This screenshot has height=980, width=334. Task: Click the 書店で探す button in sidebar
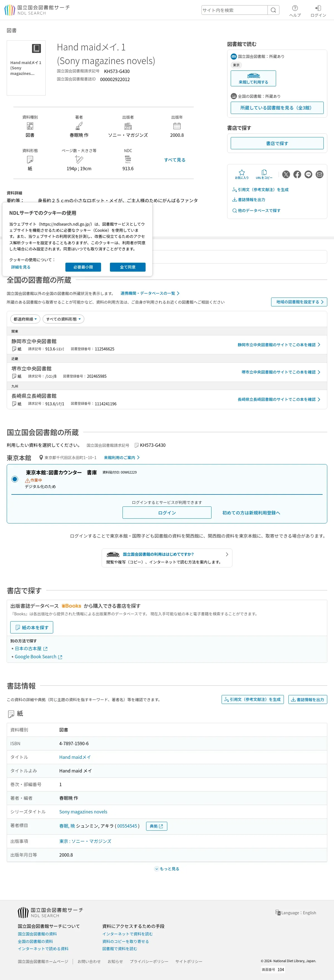277,143
